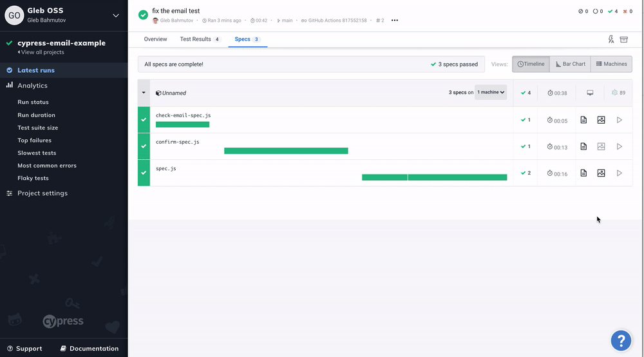Open spec.js spec name
This screenshot has width=644, height=357.
[x=166, y=168]
